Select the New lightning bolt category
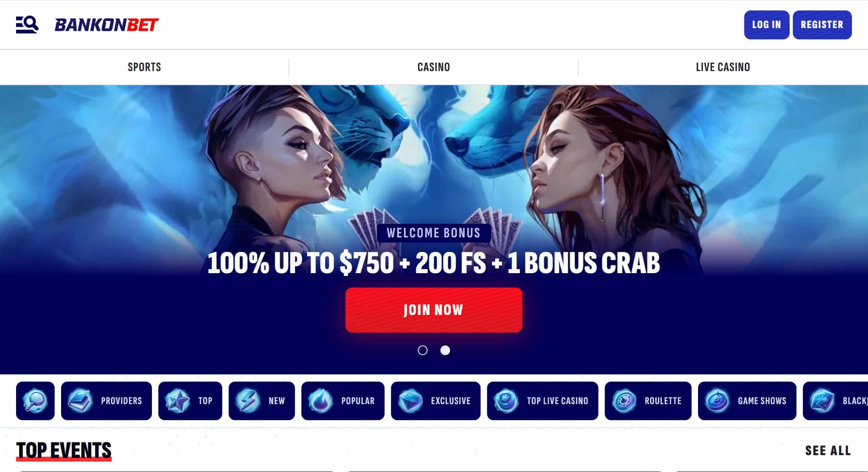 (262, 400)
